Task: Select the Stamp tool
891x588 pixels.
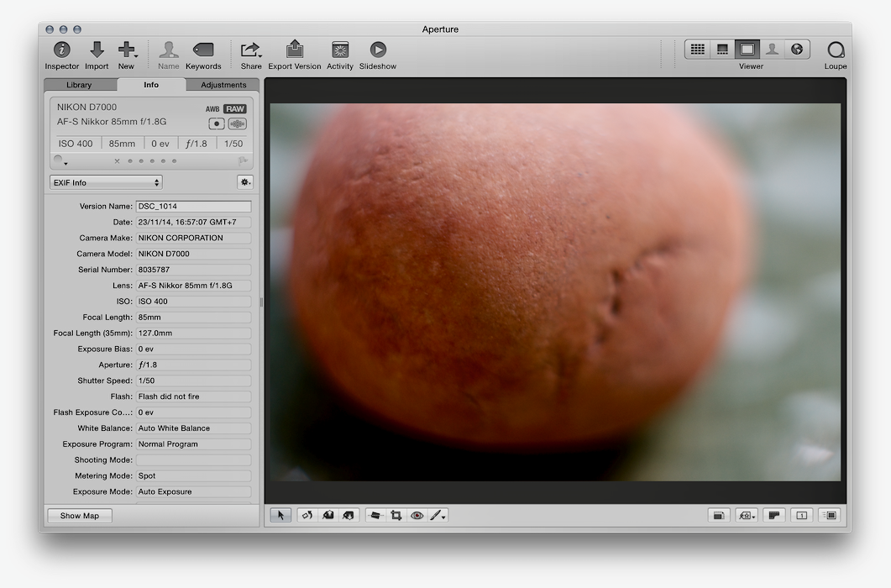Action: coord(349,515)
